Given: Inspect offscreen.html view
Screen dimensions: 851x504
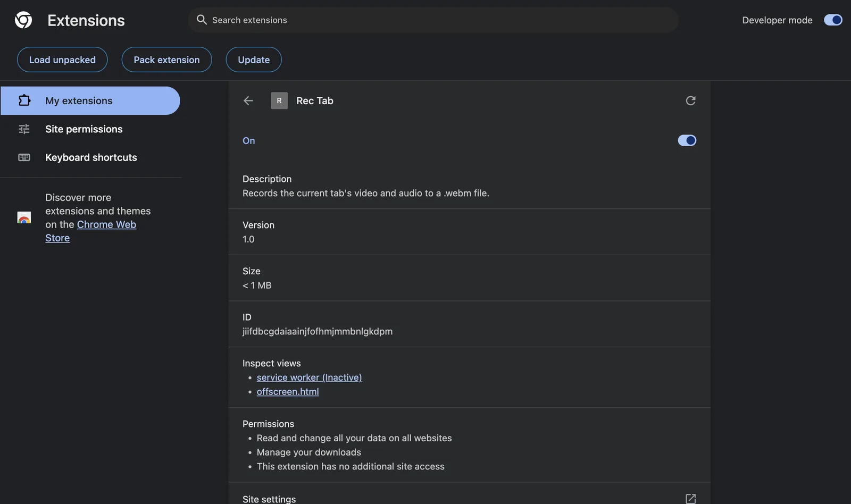Looking at the screenshot, I should (x=288, y=392).
